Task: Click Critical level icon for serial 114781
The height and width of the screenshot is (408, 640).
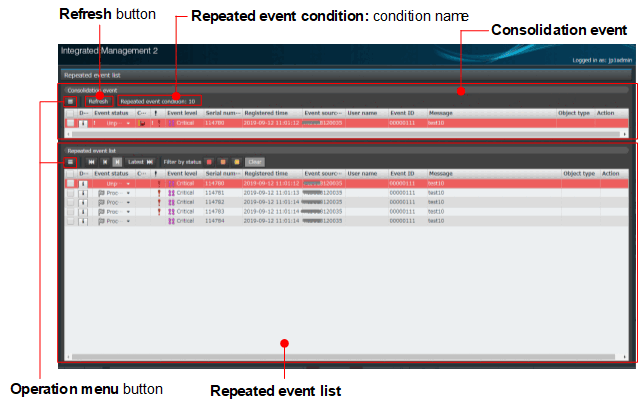Action: tap(171, 193)
